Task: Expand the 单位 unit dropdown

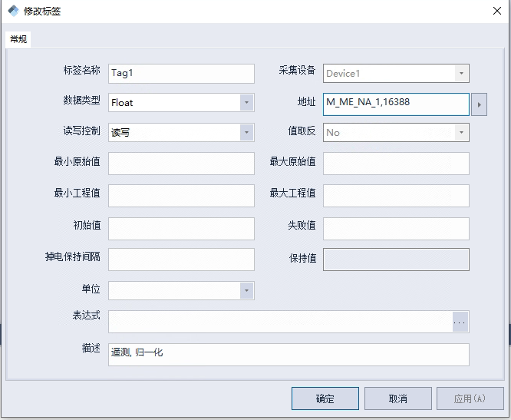Action: click(246, 290)
